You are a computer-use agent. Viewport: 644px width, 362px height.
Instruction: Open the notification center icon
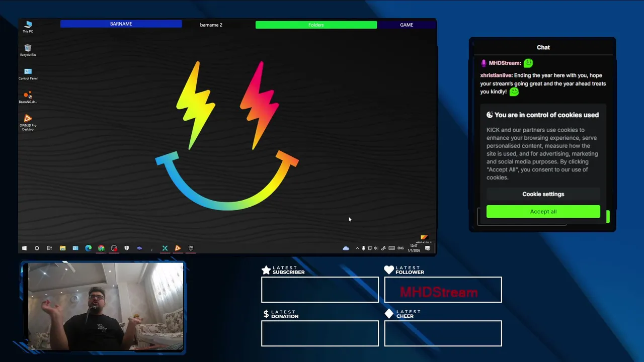(x=427, y=248)
